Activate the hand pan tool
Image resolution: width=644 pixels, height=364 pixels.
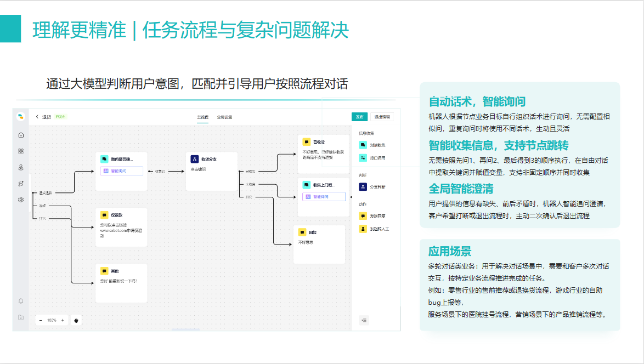[76, 321]
